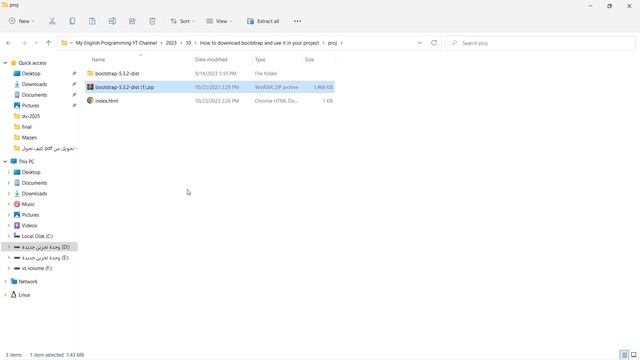
Task: Select 'How to download bootstrap' breadcrumb
Action: tap(259, 43)
